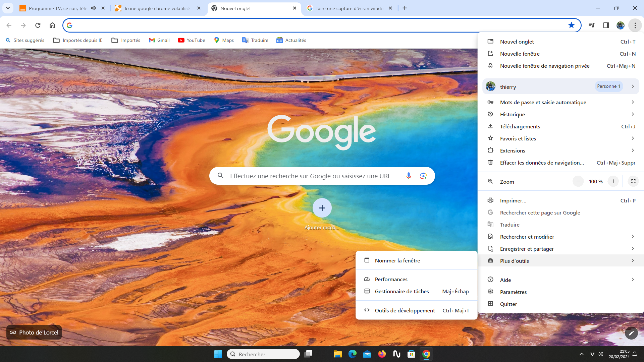The image size is (644, 362).
Task: Select Nouvel onglet menu item
Action: coord(561,42)
